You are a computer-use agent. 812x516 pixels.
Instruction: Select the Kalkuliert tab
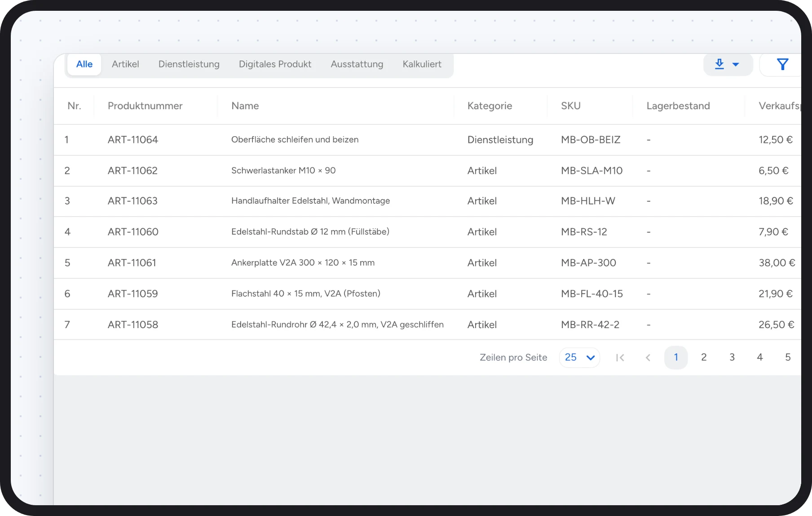[x=422, y=64]
